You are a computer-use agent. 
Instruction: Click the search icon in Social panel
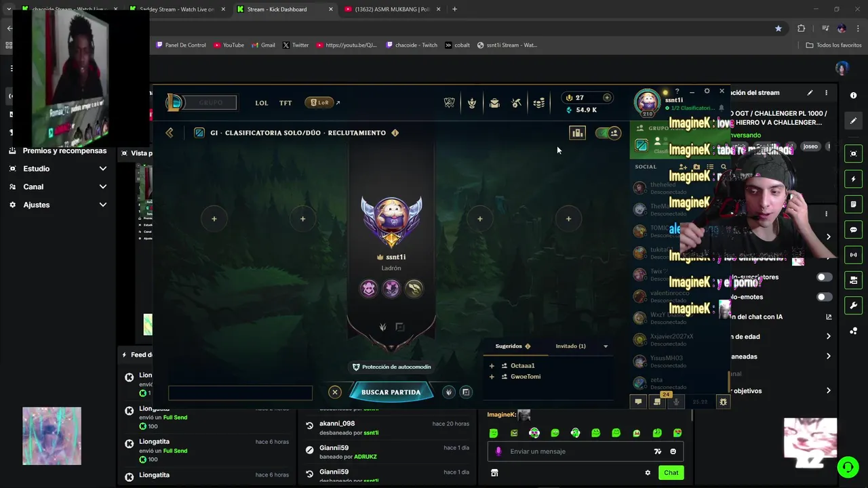(724, 166)
